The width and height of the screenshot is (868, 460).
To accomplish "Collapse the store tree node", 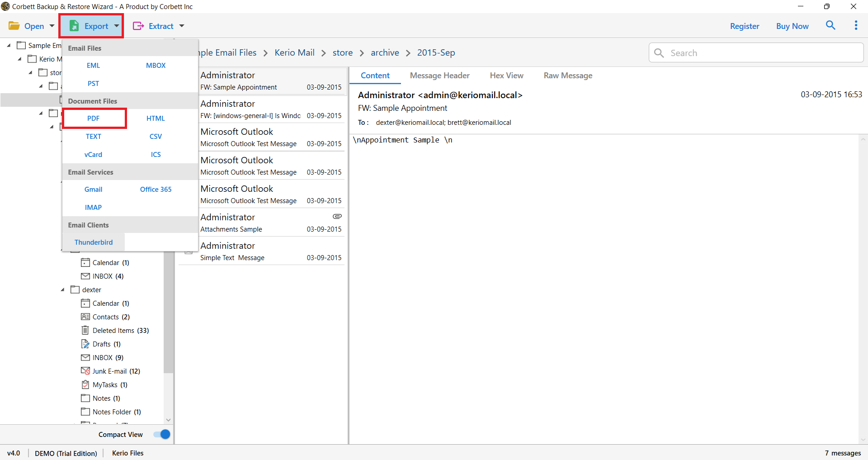I will pos(30,72).
